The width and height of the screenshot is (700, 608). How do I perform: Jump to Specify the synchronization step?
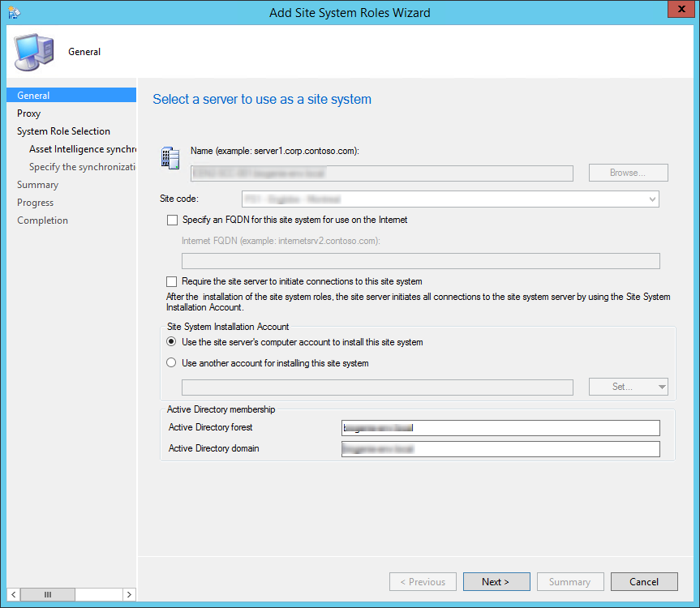click(83, 167)
